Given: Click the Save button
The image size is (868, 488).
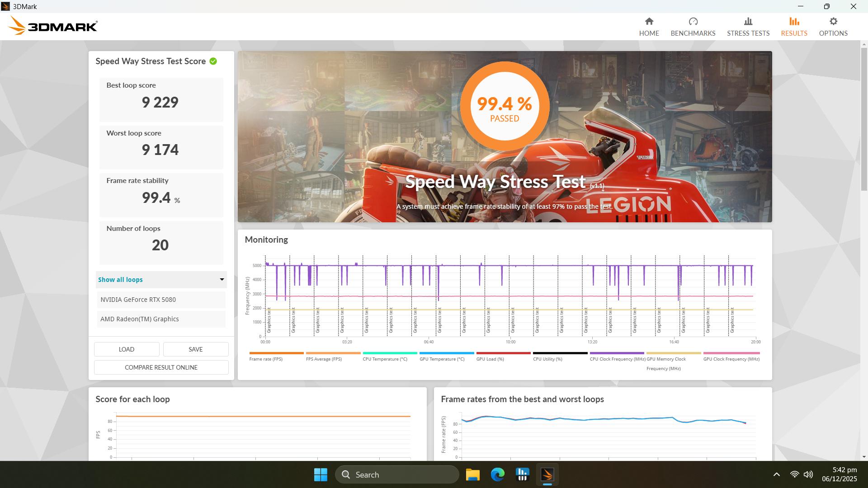Looking at the screenshot, I should (x=195, y=349).
